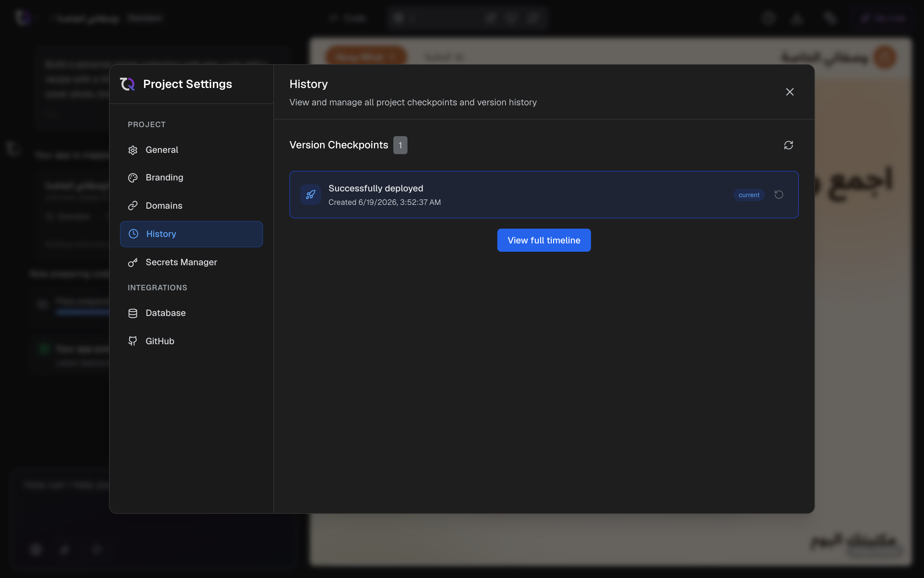This screenshot has width=924, height=578.
Task: Click the Project Settings title text
Action: 187,84
